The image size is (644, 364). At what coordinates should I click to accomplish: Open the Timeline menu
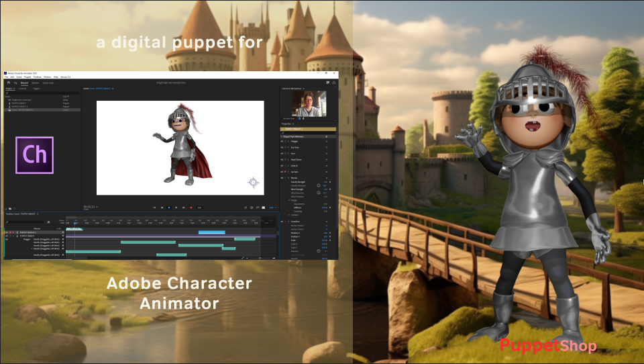point(37,77)
